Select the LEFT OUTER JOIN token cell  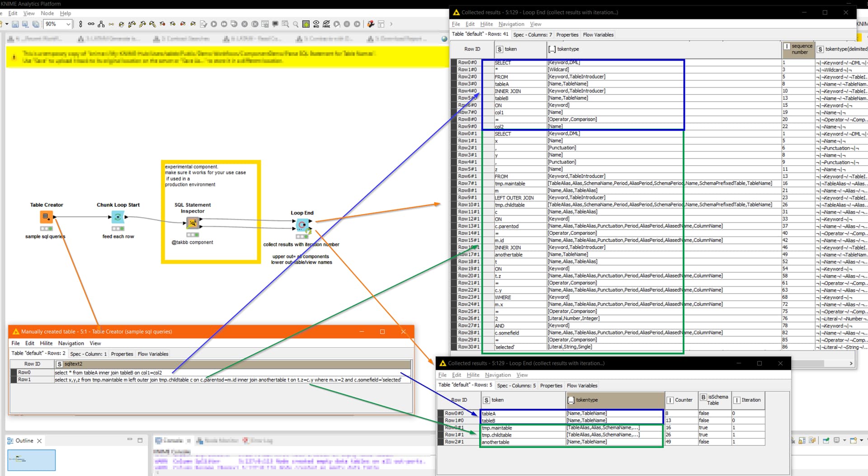point(520,198)
